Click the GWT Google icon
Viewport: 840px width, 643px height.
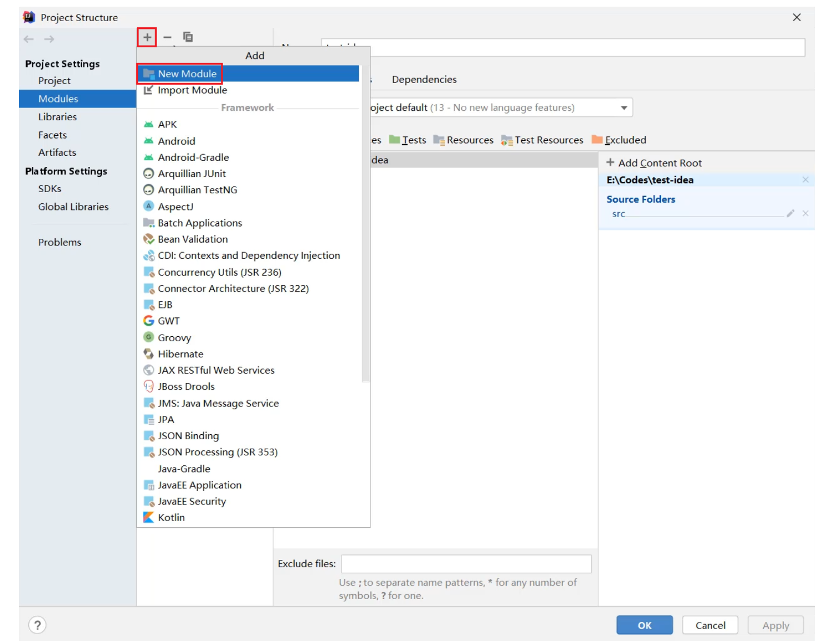(149, 321)
